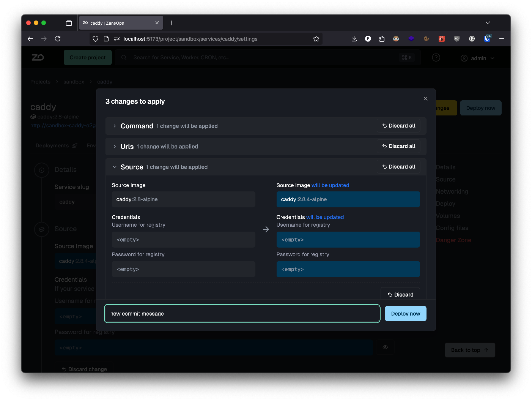Collapse the Source changes section
Screen dimensions: 532x401
point(115,167)
